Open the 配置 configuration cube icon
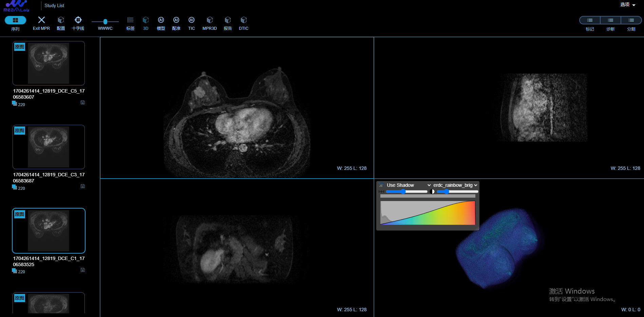Screen dimensions: 644x317 (61, 20)
